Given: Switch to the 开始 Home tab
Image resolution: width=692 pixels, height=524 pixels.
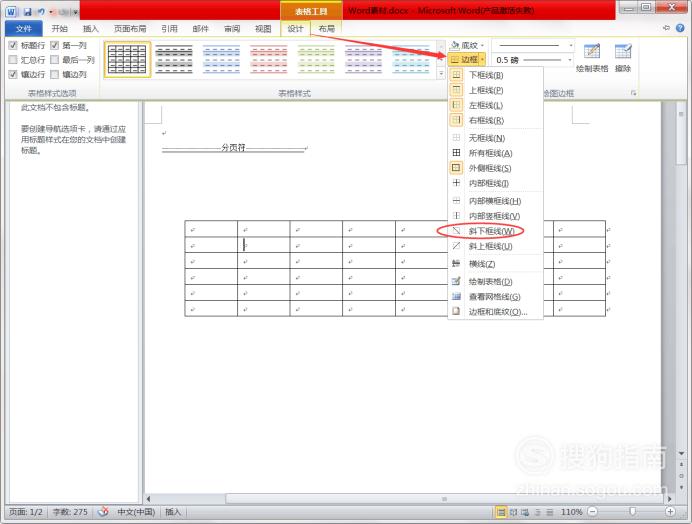Looking at the screenshot, I should 59,29.
